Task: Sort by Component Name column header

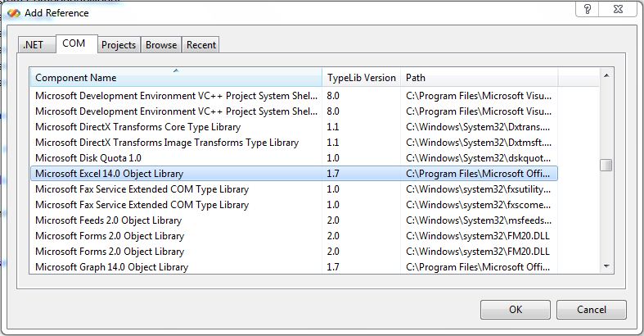Action: [176, 78]
